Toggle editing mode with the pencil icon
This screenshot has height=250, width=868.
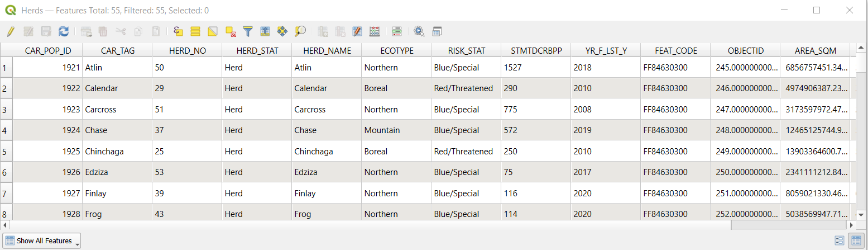tap(11, 31)
